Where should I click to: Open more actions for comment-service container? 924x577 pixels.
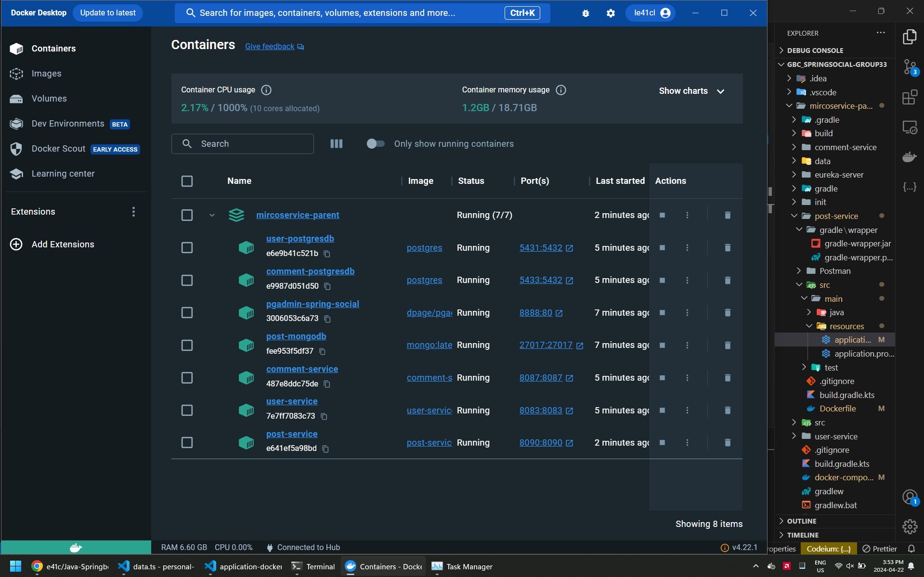pyautogui.click(x=687, y=378)
